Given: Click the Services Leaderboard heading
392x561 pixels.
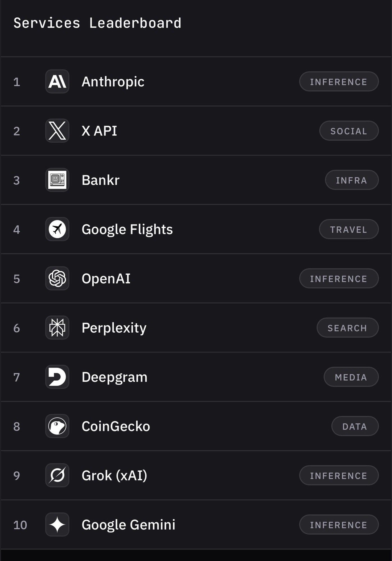Looking at the screenshot, I should 97,23.
